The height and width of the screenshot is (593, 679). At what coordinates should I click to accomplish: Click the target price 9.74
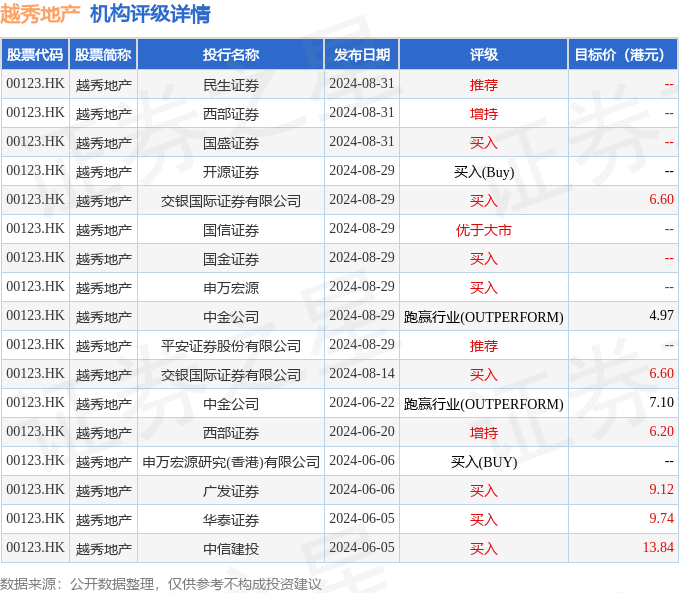pos(661,519)
